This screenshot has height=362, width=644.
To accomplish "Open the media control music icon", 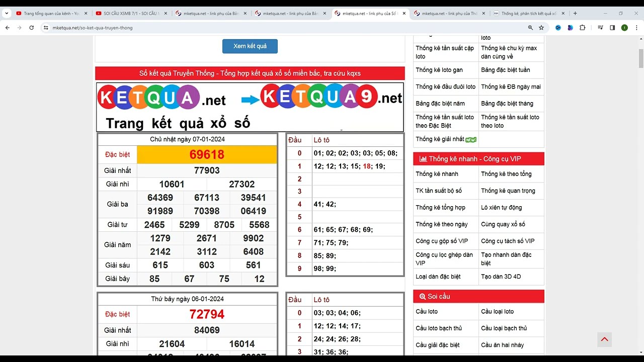I will tap(600, 28).
